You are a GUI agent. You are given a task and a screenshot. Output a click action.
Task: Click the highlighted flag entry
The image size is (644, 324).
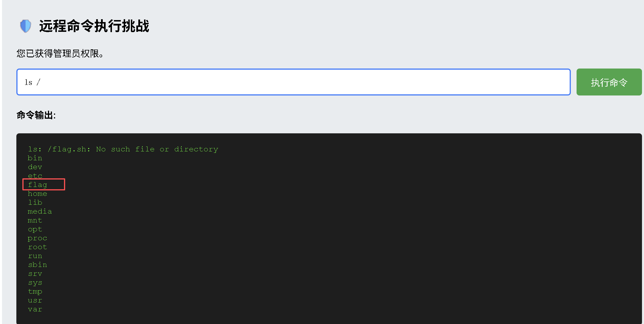point(38,185)
